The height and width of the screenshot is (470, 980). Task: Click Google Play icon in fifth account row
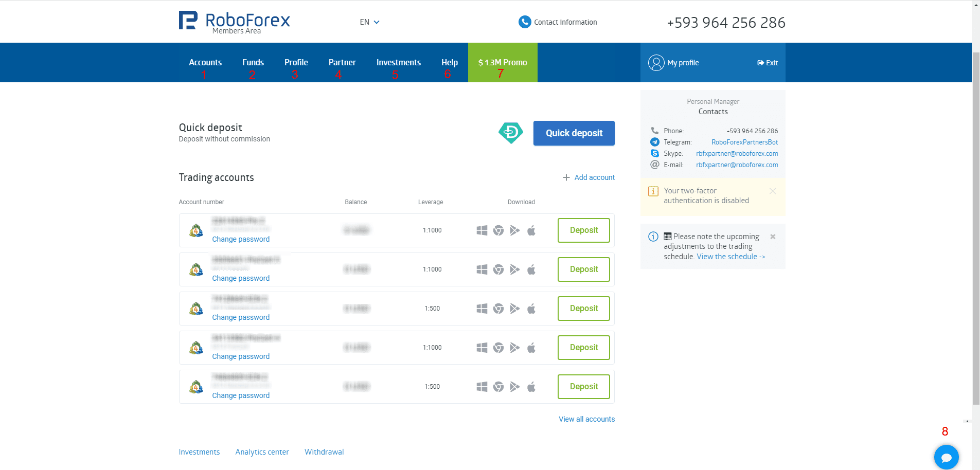[514, 387]
